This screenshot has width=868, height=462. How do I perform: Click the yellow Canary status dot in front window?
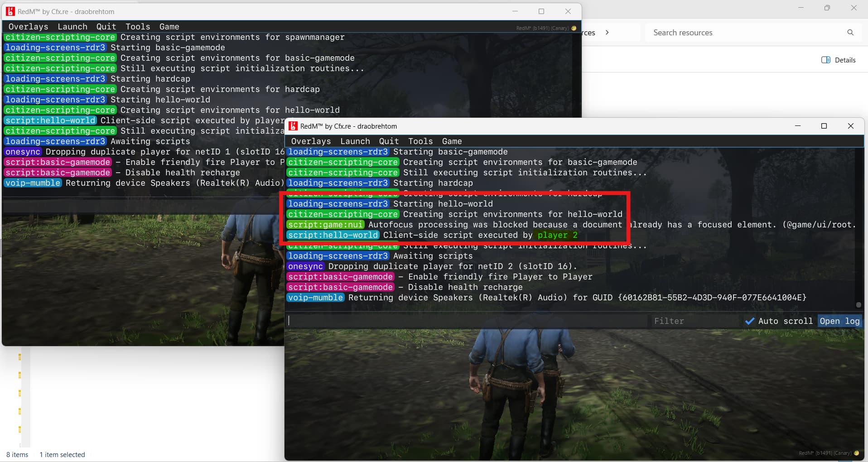coord(856,453)
